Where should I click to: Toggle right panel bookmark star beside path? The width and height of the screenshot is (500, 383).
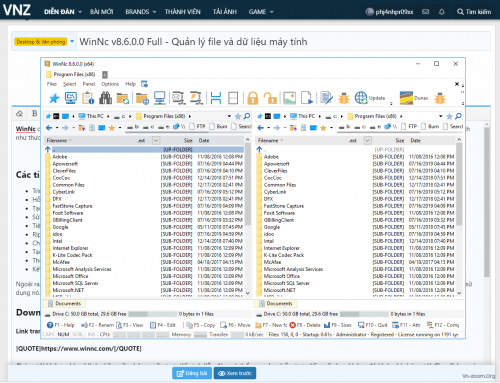[449, 116]
